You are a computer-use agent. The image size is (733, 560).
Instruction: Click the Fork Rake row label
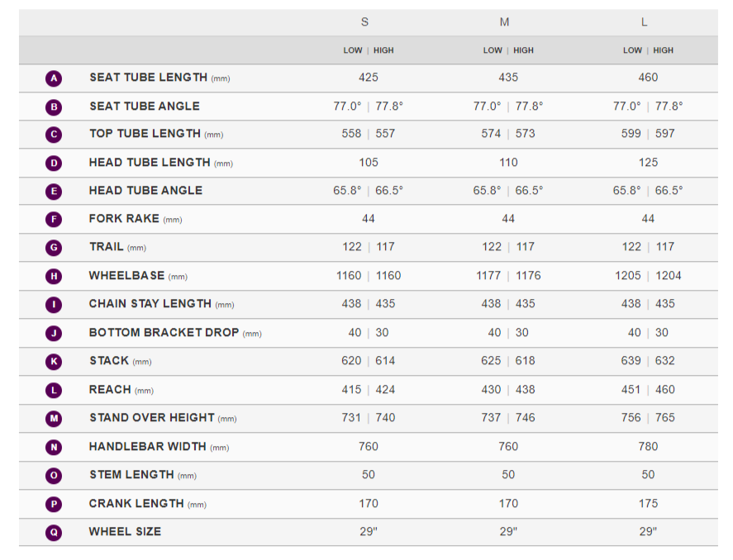124,219
